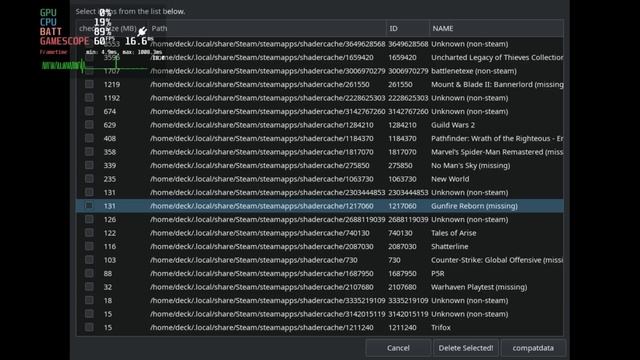Select the ID cell 1687950

[402, 273]
